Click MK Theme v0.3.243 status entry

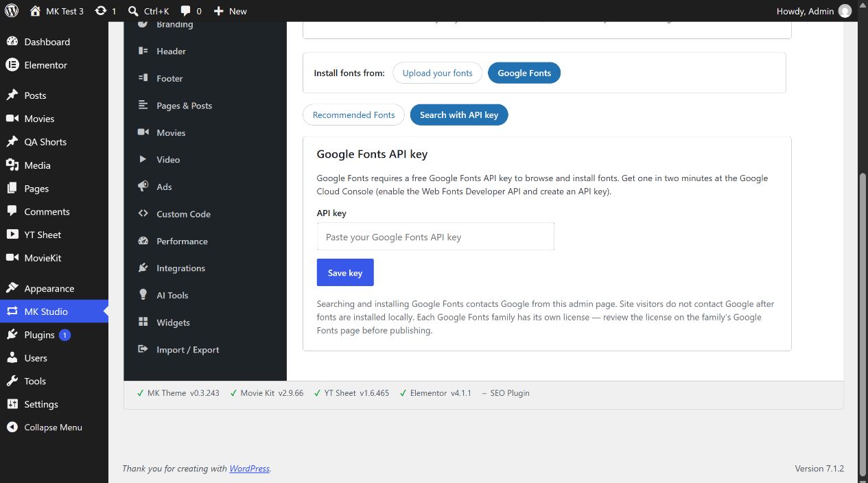(178, 393)
